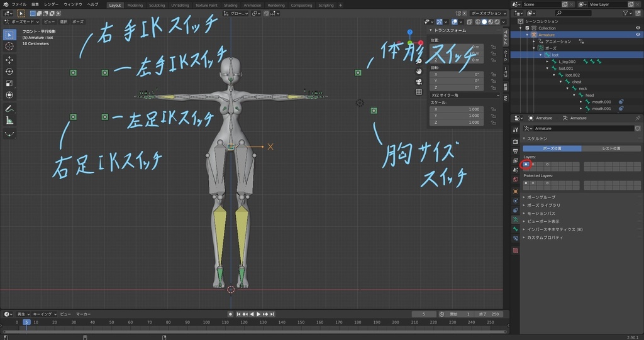Expand the ボーングループ panel
Viewport: 644px width, 340px height.
click(x=540, y=197)
